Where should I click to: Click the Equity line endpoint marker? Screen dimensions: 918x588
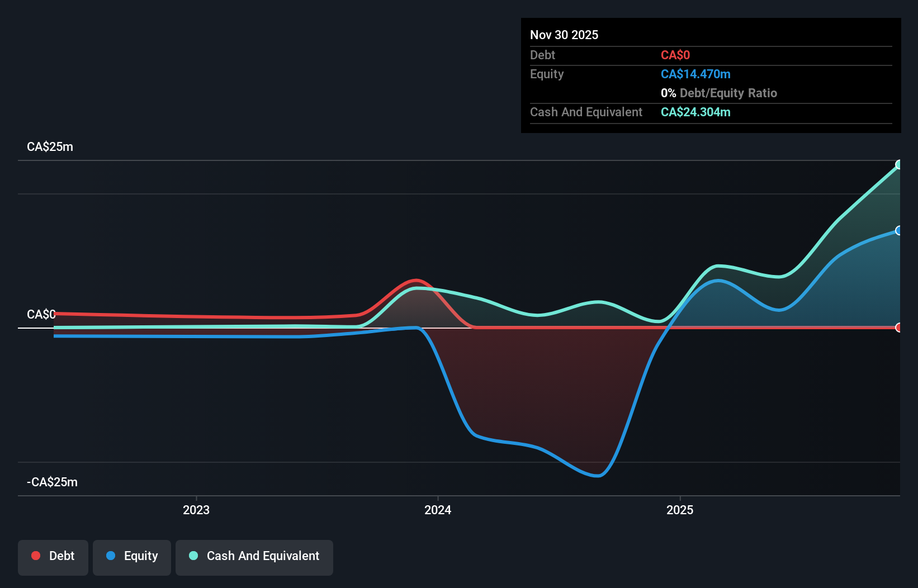(x=899, y=230)
